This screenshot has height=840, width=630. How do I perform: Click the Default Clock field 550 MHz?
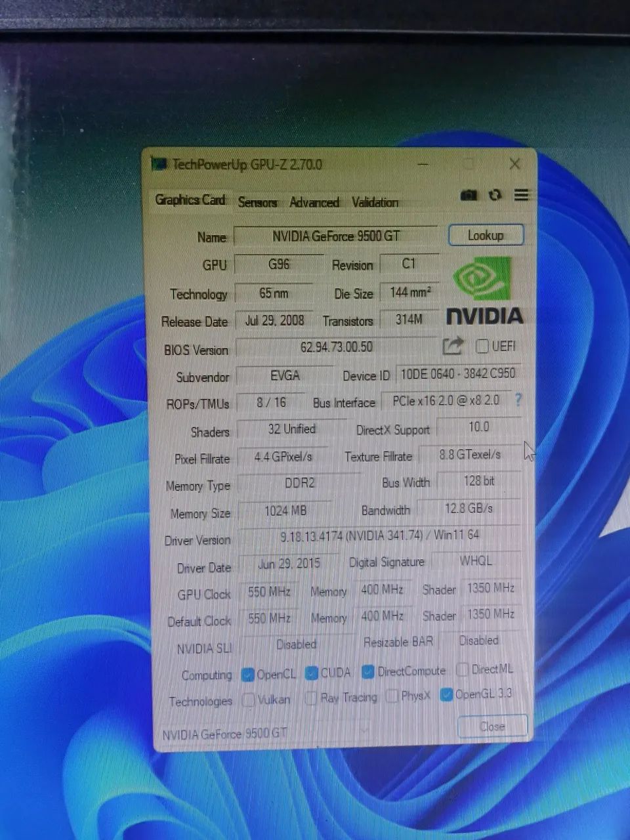(x=269, y=618)
